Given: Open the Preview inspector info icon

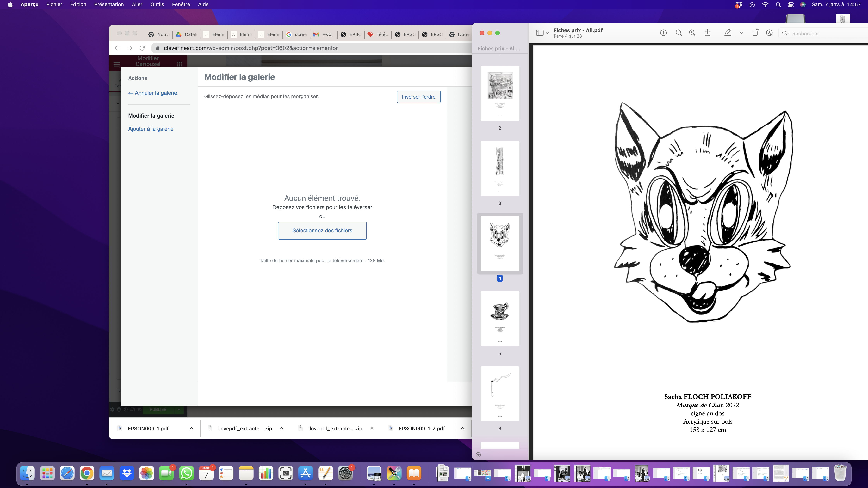Looking at the screenshot, I should coord(663,33).
